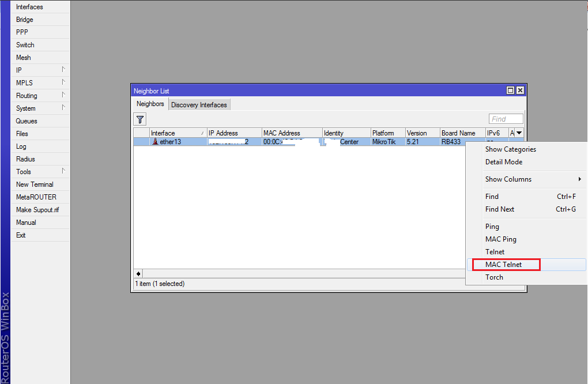Close the Neighbor List window
The width and height of the screenshot is (588, 384).
[x=520, y=91]
